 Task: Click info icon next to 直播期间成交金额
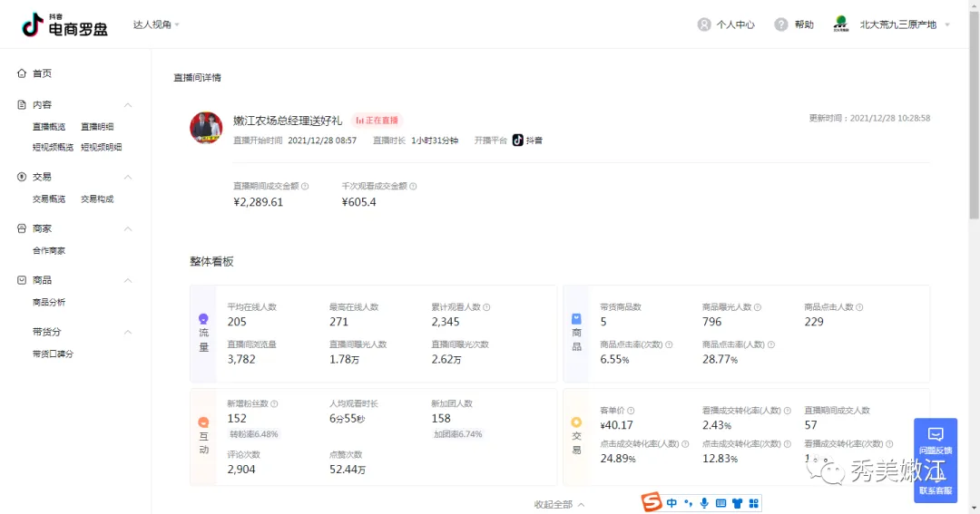305,186
